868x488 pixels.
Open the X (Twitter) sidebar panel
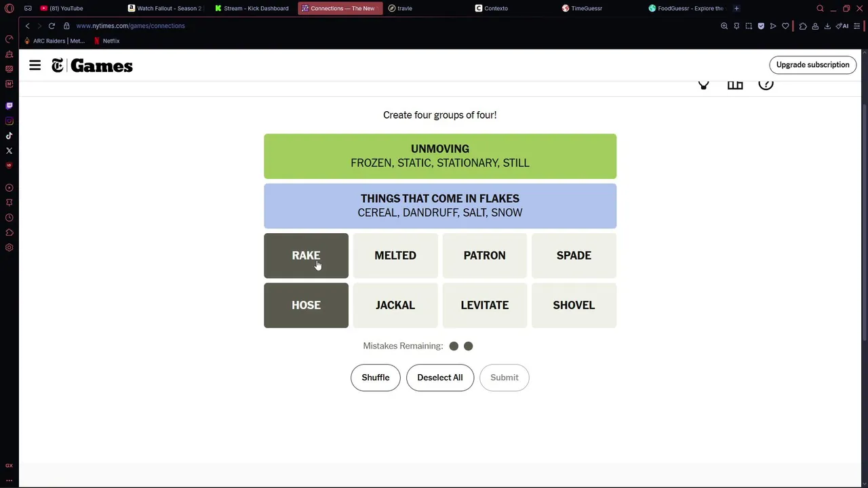click(x=9, y=150)
